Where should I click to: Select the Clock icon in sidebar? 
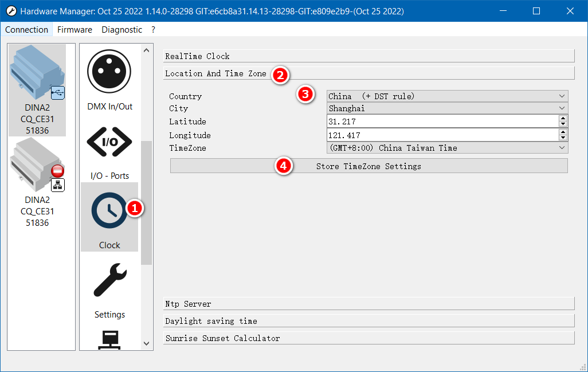pos(109,211)
